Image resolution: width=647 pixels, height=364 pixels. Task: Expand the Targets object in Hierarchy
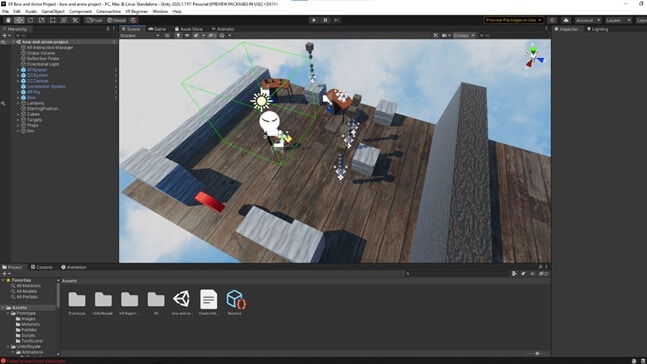18,120
